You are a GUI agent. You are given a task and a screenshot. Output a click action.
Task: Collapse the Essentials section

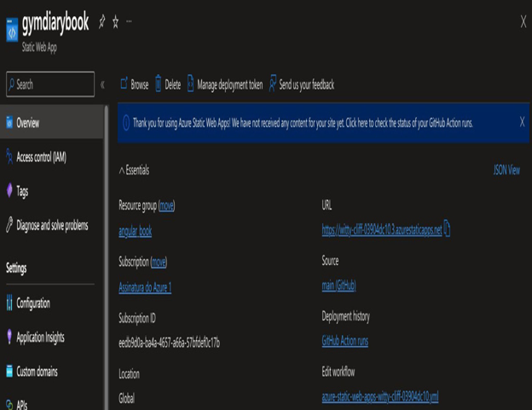pos(134,170)
